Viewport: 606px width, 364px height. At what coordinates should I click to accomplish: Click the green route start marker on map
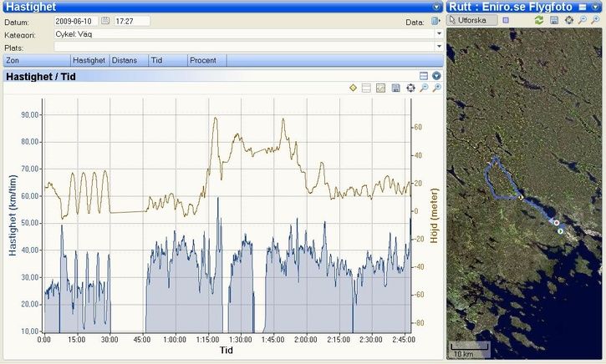tap(561, 231)
